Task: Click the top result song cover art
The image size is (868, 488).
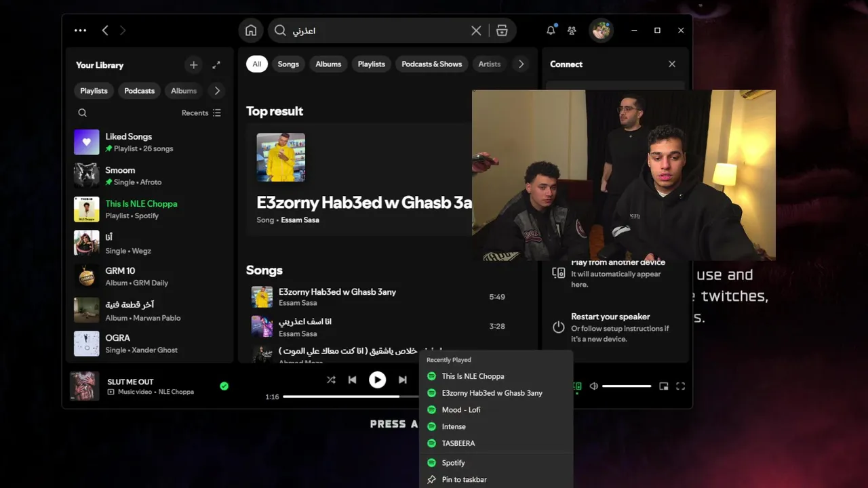Action: 281,157
